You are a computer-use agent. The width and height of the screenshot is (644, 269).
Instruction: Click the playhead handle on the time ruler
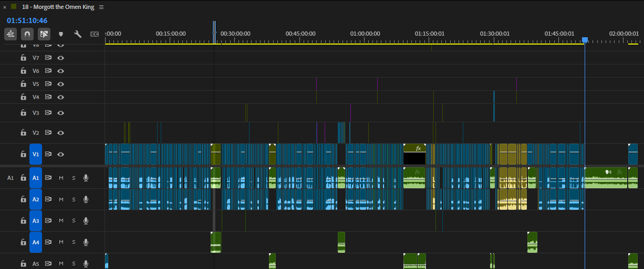[585, 40]
